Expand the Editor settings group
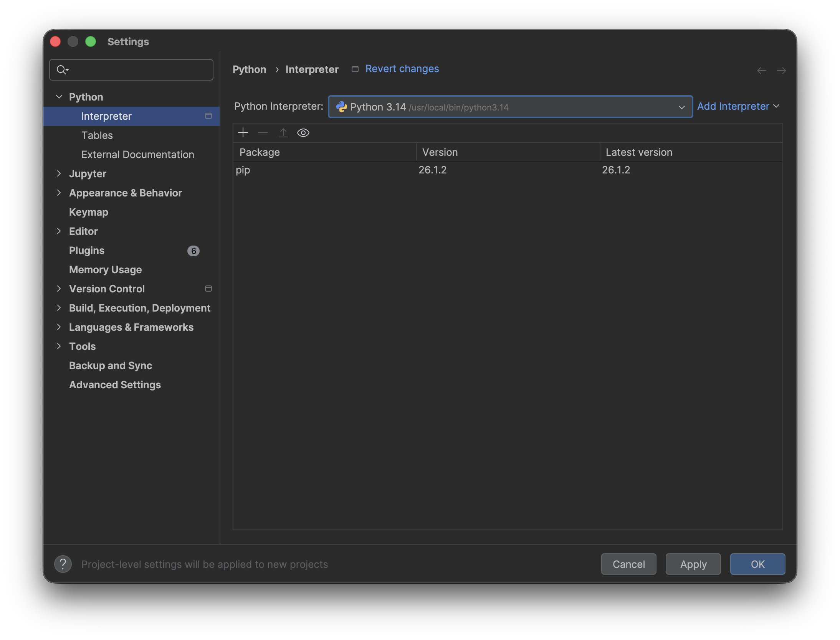Screen dimensions: 840x640 (59, 231)
